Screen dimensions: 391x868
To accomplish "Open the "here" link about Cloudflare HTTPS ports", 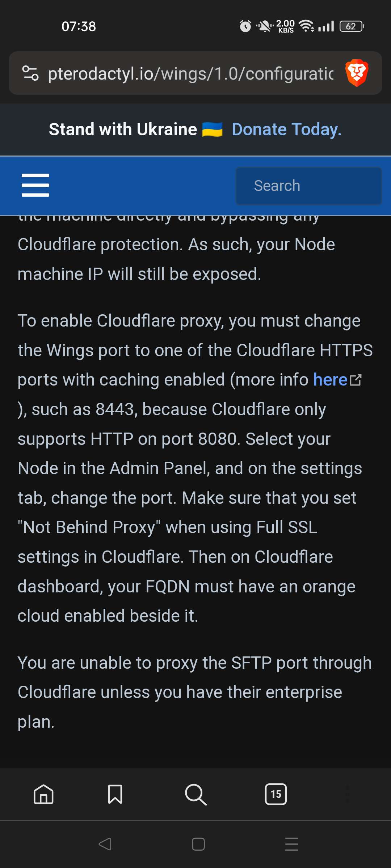I will 330,379.
